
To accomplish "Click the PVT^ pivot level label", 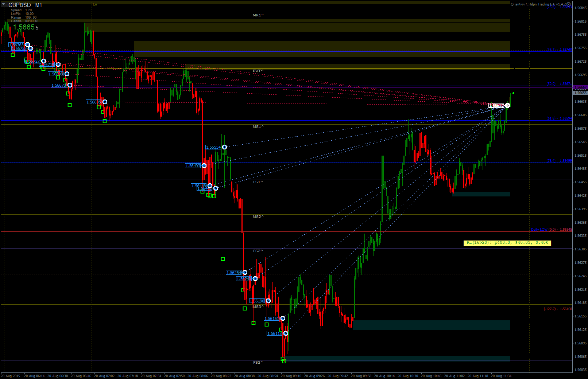I will [x=258, y=71].
